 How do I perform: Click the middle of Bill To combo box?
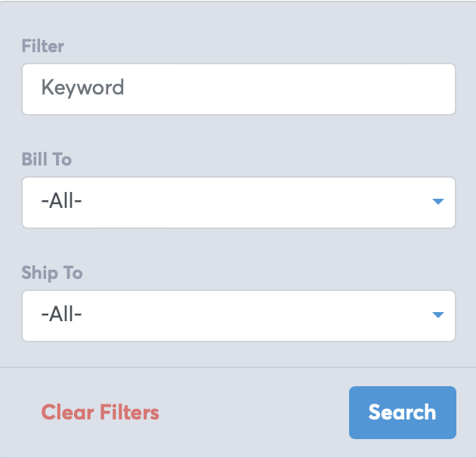239,203
